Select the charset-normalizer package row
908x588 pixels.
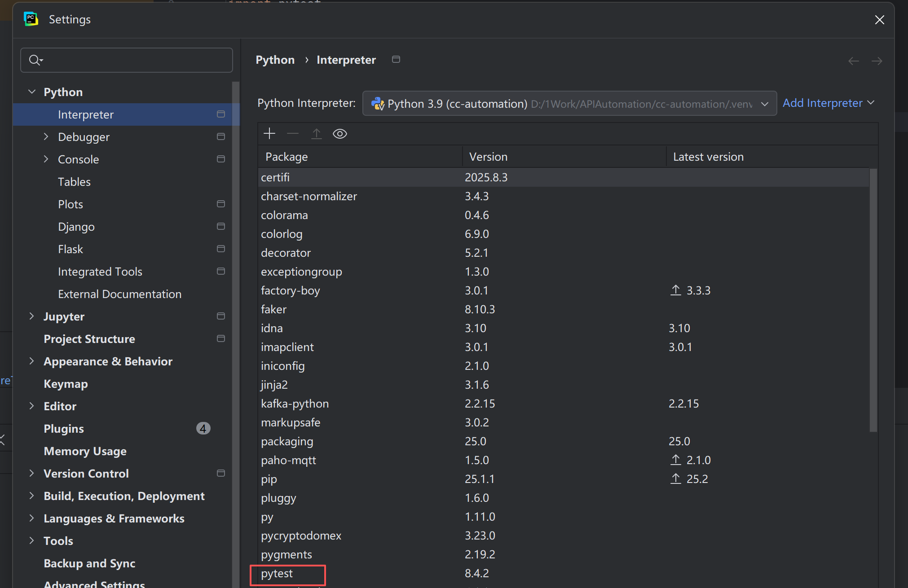[564, 196]
